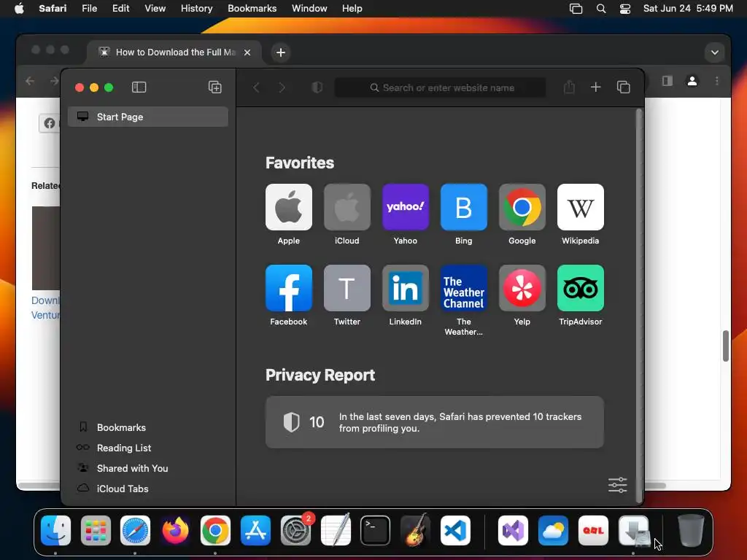
Task: Close the How to Download tab in Chrome
Action: point(247,52)
